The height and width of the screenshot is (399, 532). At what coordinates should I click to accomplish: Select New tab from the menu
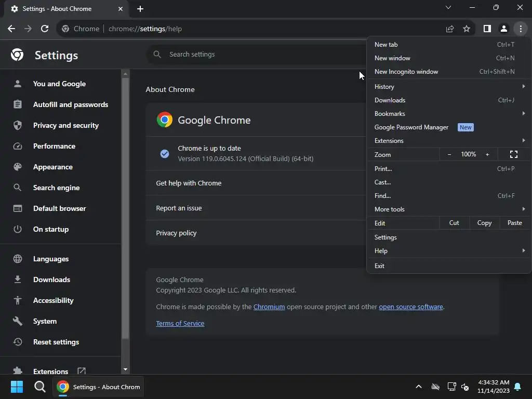[x=449, y=45]
